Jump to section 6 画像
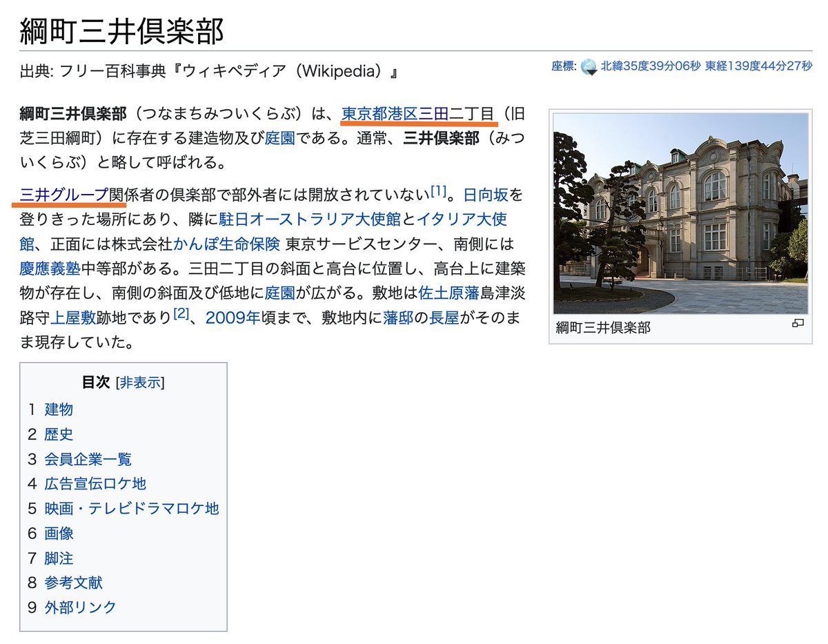The image size is (828, 644). point(59,534)
